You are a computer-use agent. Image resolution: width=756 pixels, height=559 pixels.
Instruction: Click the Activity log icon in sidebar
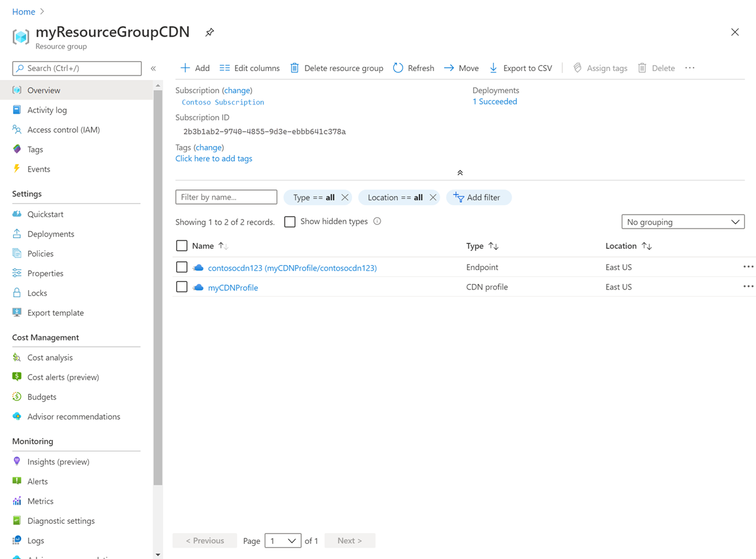(x=17, y=110)
